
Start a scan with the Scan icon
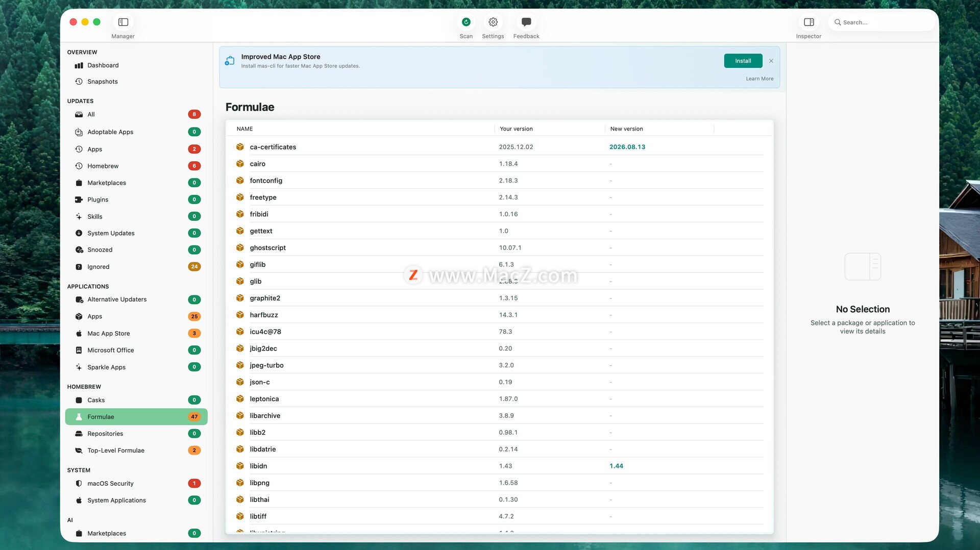click(x=466, y=22)
